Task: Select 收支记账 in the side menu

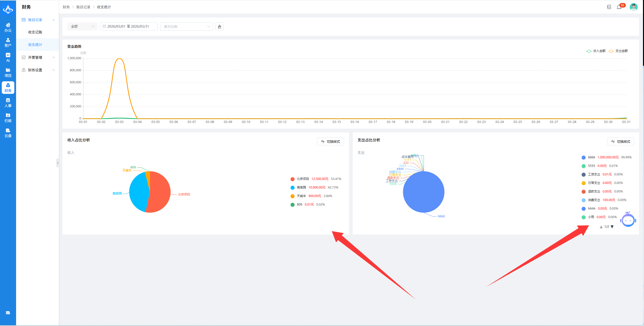Action: [x=35, y=32]
